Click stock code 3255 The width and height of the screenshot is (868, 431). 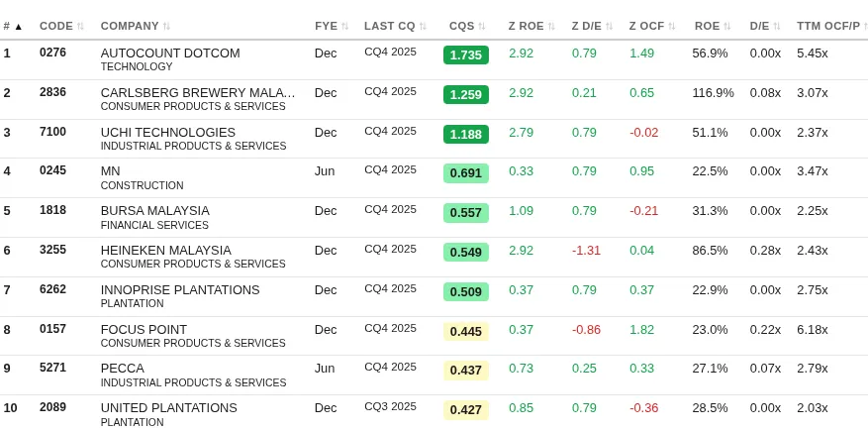[52, 250]
